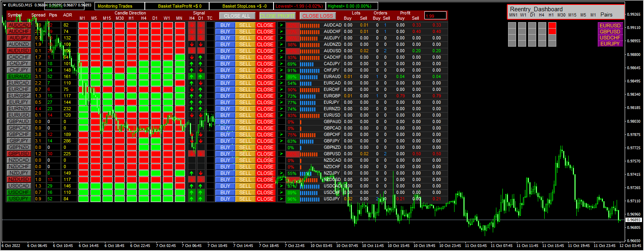Click BUY in the EURGBP row
The image size is (644, 251).
coord(225,96)
